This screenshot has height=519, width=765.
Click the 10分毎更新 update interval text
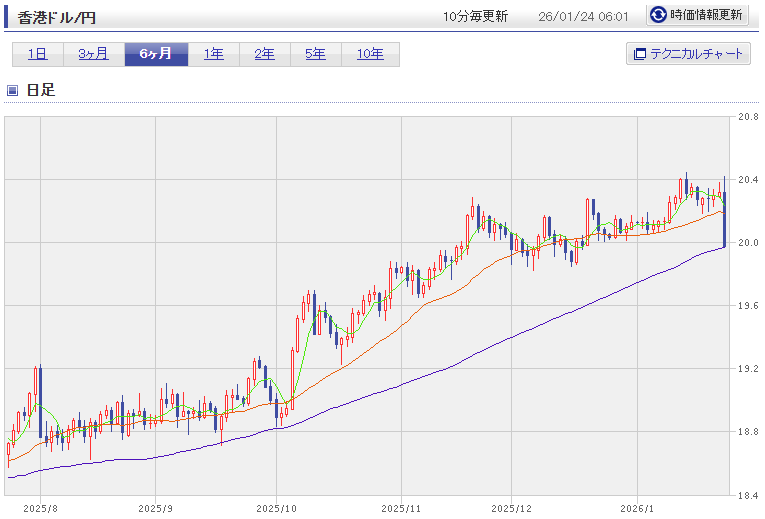tap(475, 16)
